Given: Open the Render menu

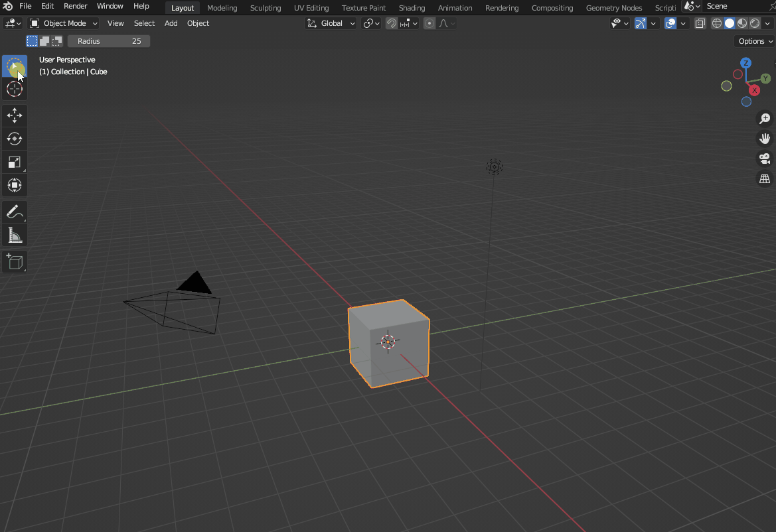Looking at the screenshot, I should [75, 7].
